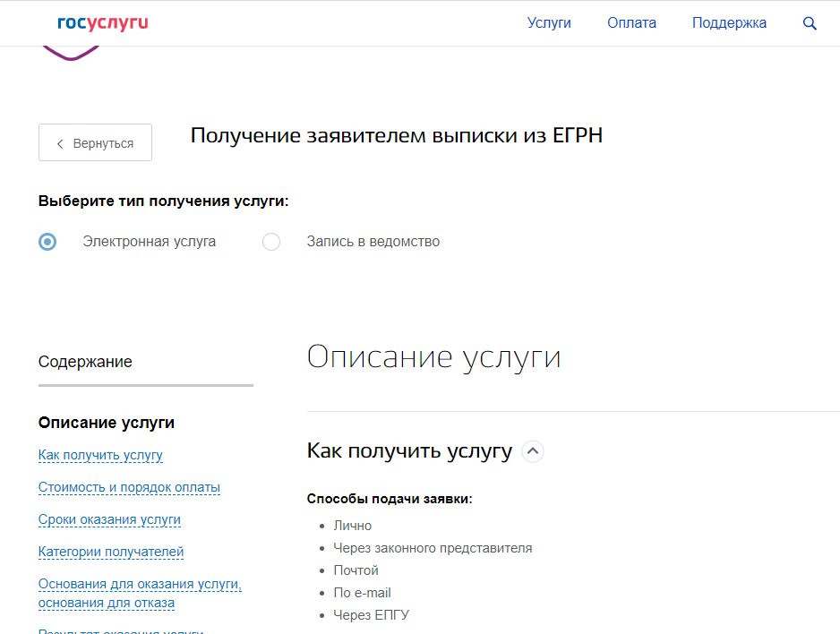This screenshot has width=840, height=634.
Task: Click the "Через ЕПГУ" list item
Action: point(372,615)
